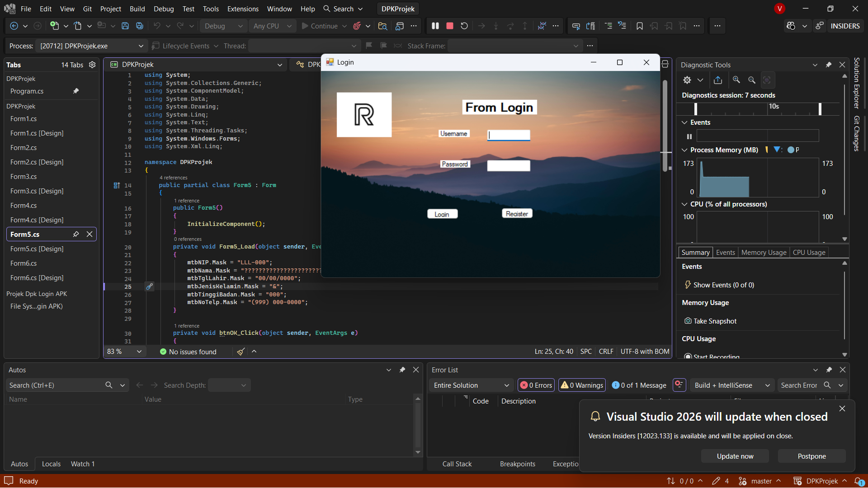868x488 pixels.
Task: Click the Save All icon
Action: coord(140,26)
